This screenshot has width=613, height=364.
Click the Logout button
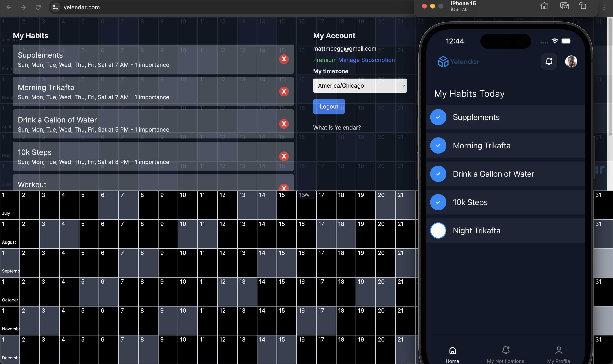click(329, 106)
